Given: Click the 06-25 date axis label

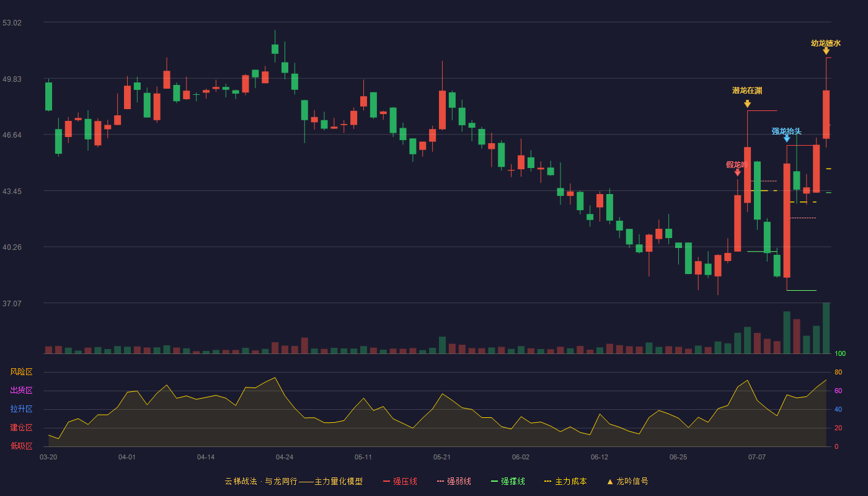Looking at the screenshot, I should pos(678,457).
